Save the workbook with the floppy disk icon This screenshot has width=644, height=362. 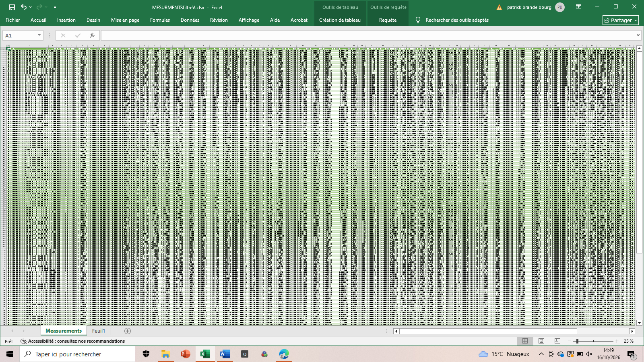(12, 7)
